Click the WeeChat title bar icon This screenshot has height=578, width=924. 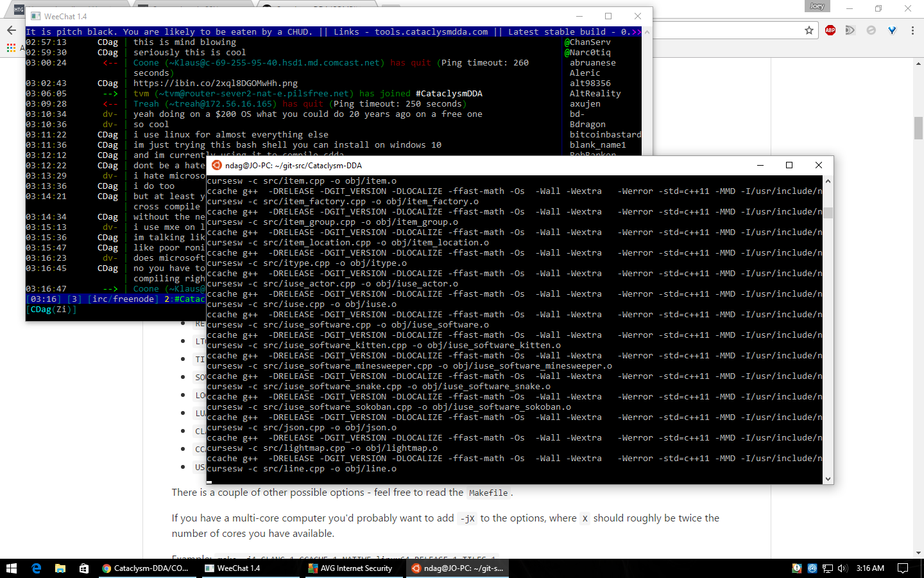(x=35, y=16)
